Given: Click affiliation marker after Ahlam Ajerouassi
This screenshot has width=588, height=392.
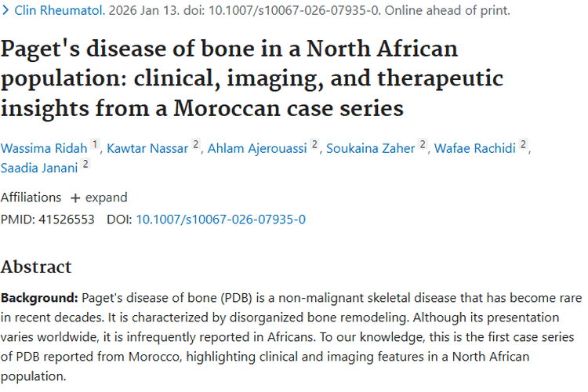Looking at the screenshot, I should point(314,146).
